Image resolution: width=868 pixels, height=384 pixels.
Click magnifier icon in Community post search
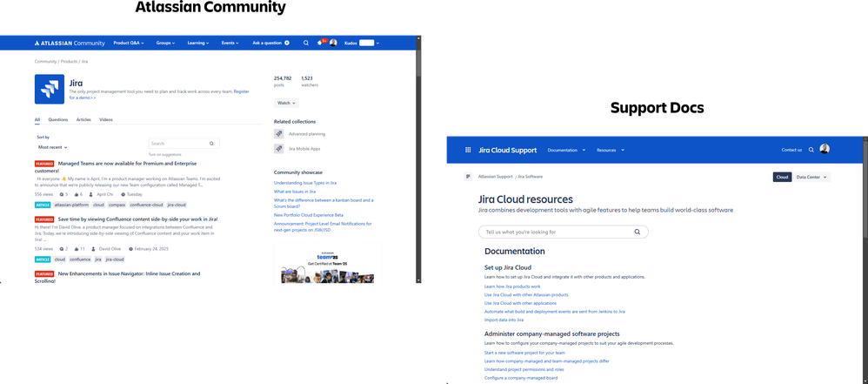(x=211, y=144)
